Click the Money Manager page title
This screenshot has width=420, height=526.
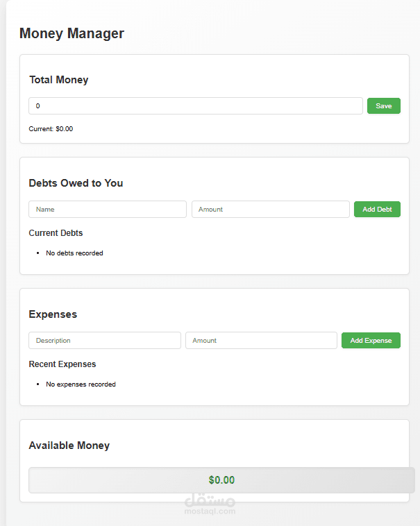pyautogui.click(x=72, y=33)
